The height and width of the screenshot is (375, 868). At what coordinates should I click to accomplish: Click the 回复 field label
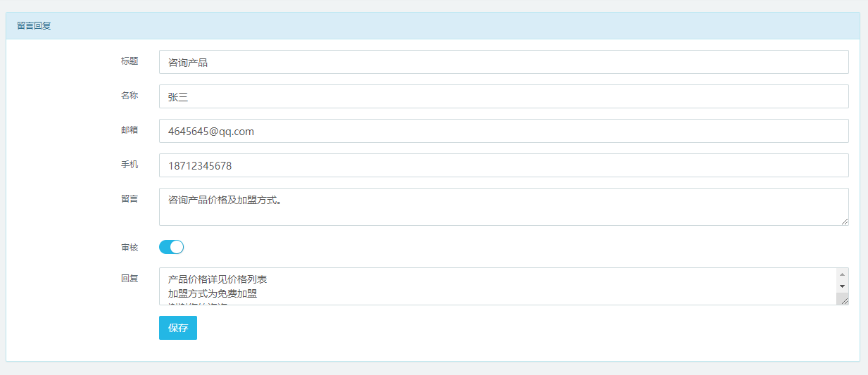(x=130, y=279)
